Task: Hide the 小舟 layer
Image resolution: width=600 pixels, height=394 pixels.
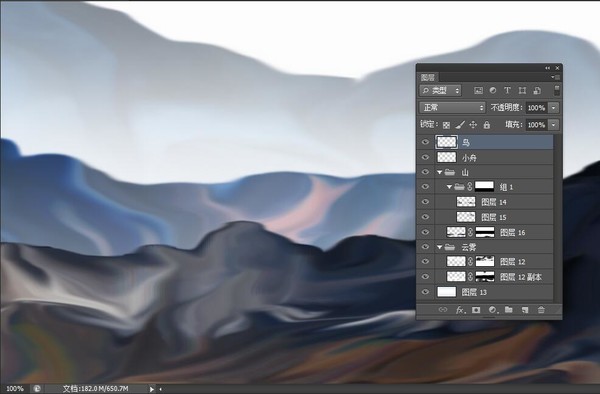Action: (x=425, y=157)
